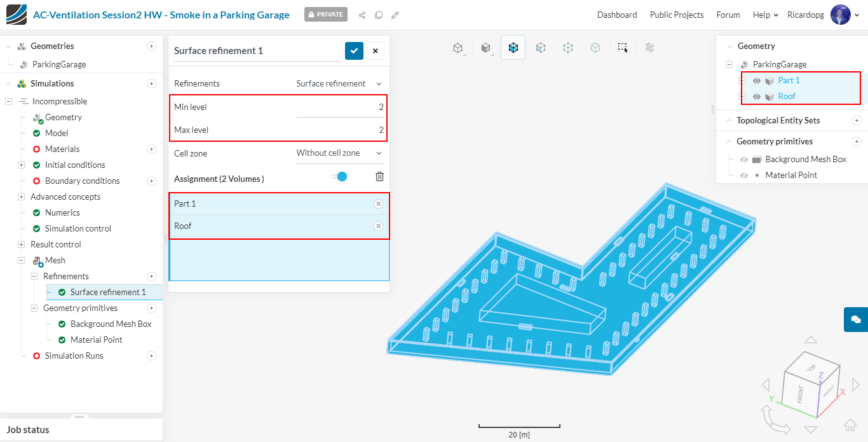Open the Help dropdown menu
Image resolution: width=868 pixels, height=442 pixels.
[766, 15]
